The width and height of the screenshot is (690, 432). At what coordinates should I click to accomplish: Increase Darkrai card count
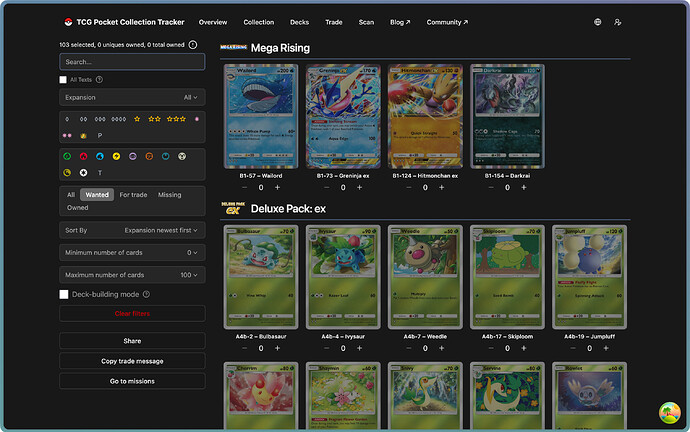[524, 187]
